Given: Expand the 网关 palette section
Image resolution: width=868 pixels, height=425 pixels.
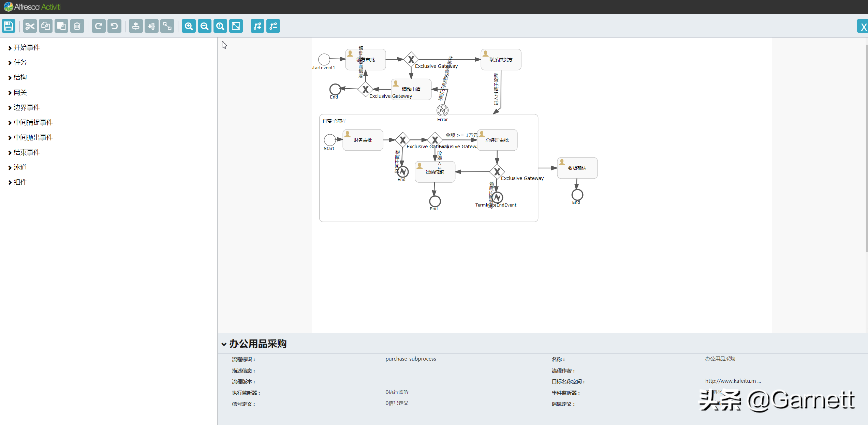Looking at the screenshot, I should [20, 92].
